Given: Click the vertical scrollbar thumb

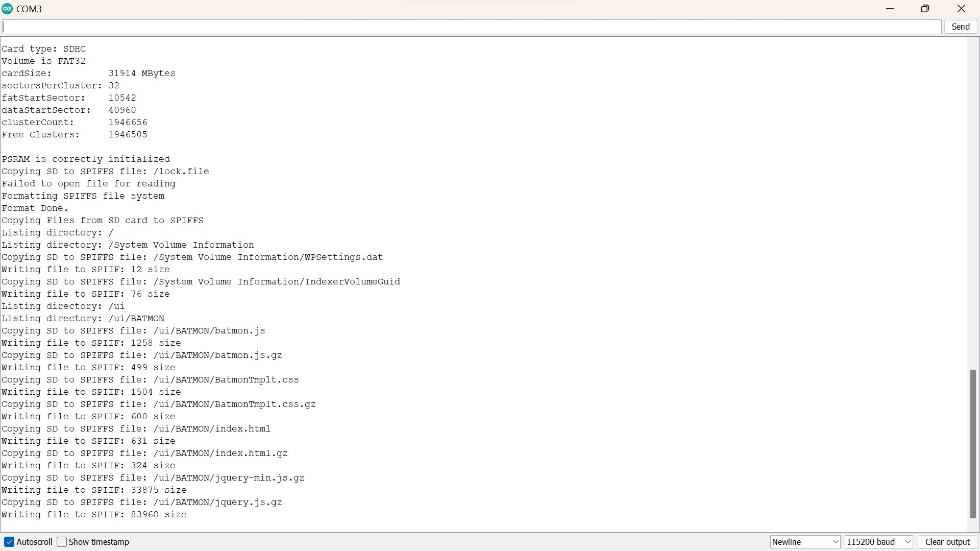Looking at the screenshot, I should [x=973, y=444].
